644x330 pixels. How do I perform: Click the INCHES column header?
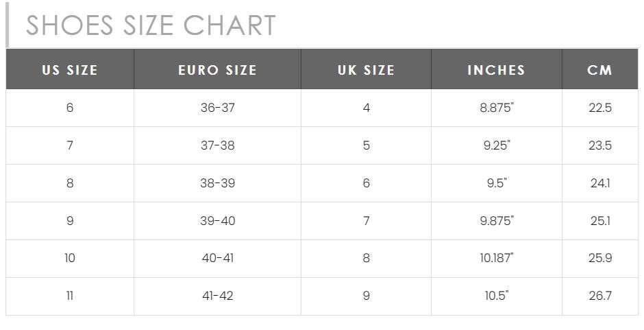(x=496, y=70)
